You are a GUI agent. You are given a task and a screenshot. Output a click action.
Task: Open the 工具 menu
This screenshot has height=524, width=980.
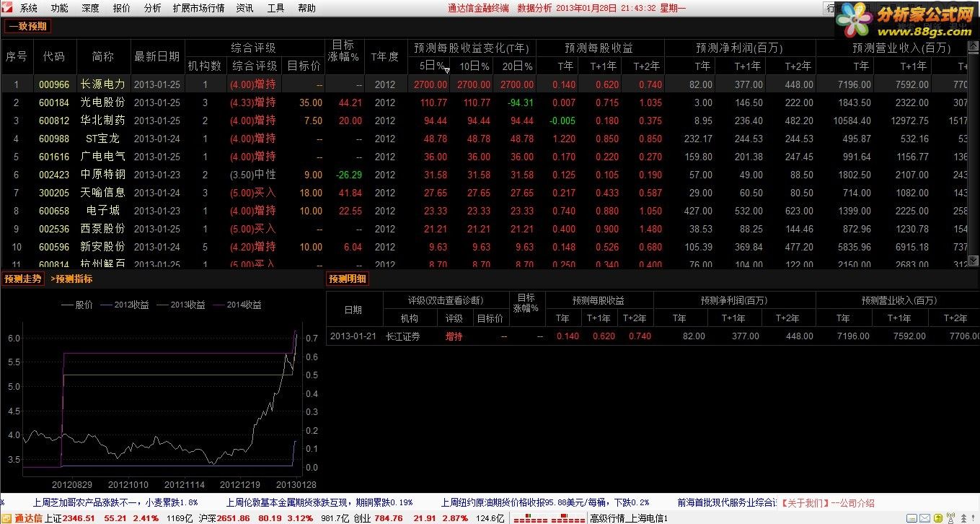click(x=275, y=9)
